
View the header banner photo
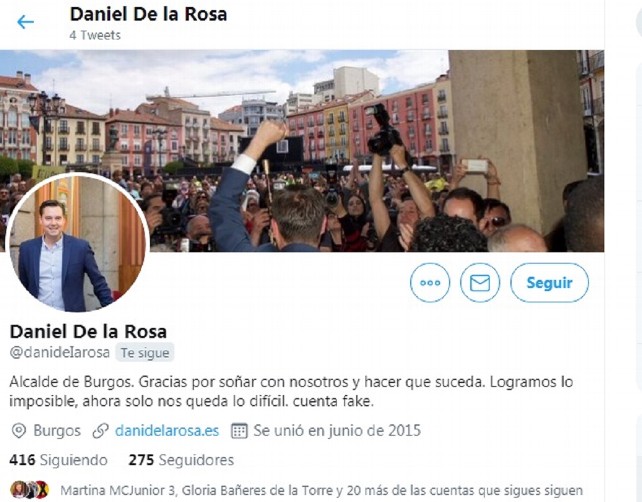click(x=302, y=151)
